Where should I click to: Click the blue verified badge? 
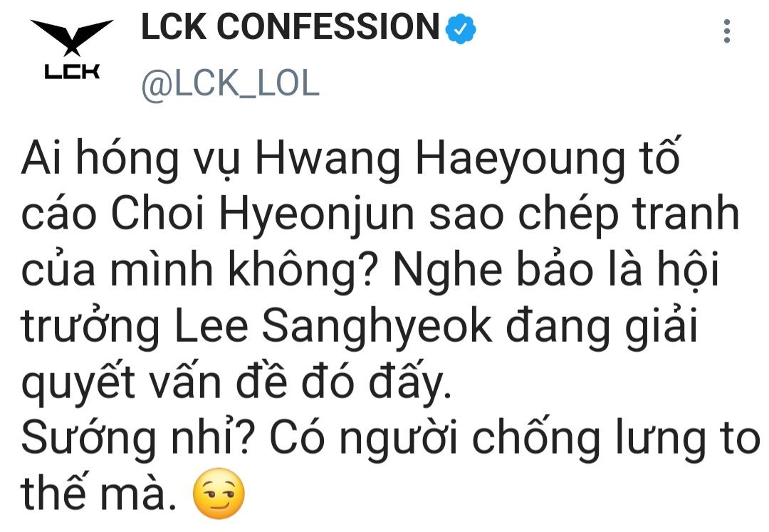(461, 29)
